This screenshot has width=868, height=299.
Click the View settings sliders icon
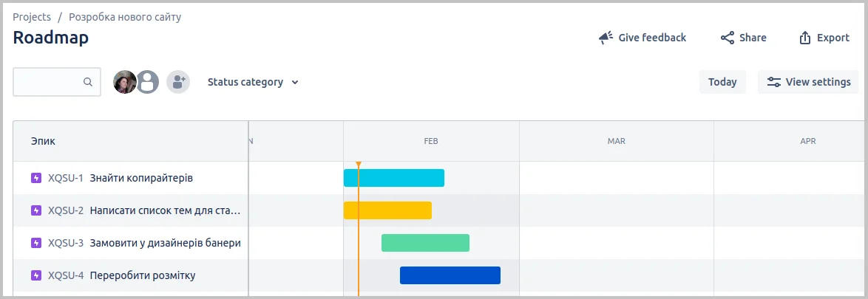[773, 82]
